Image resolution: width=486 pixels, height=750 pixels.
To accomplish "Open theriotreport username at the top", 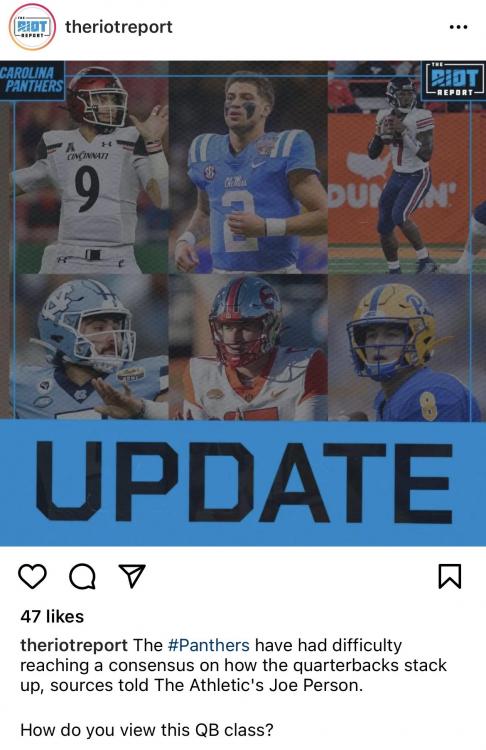I will [x=119, y=27].
